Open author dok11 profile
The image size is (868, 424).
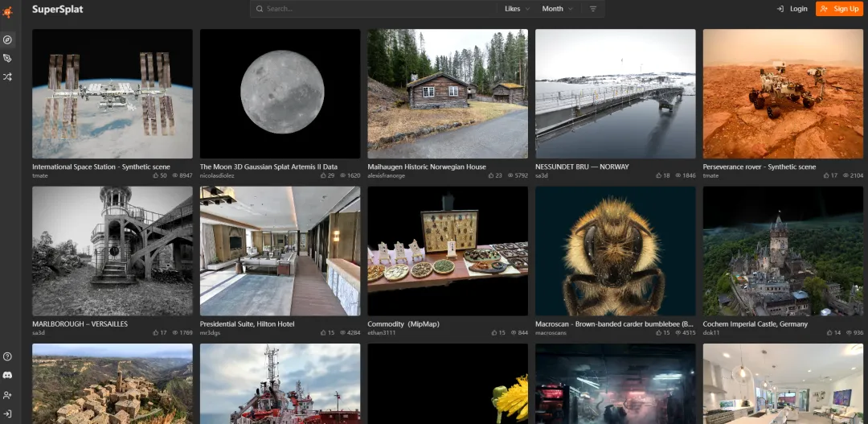[710, 333]
